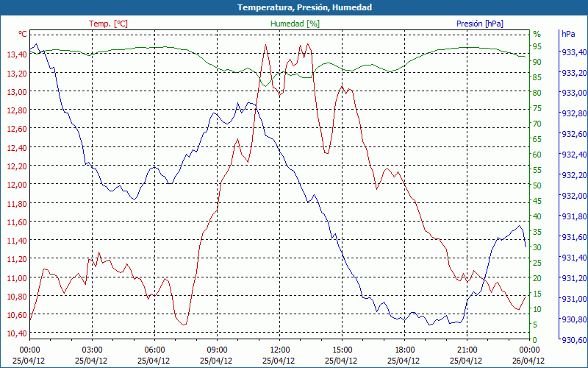Select the blue 'Presión [hPa]' legend label
This screenshot has width=588, height=368.
click(480, 24)
